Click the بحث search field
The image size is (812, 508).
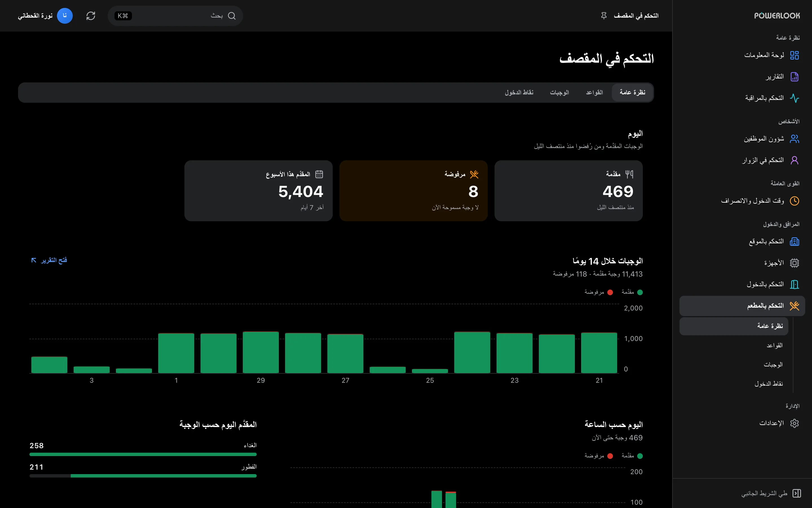pos(175,16)
